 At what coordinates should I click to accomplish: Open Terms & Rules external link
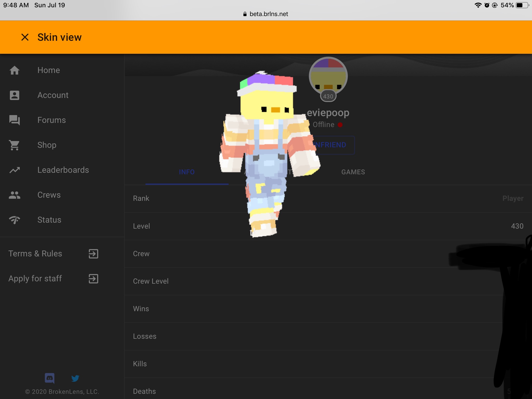(x=53, y=254)
